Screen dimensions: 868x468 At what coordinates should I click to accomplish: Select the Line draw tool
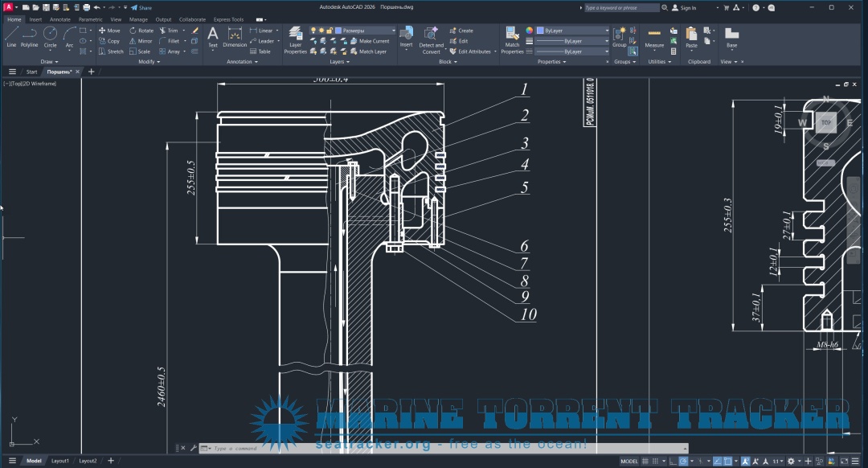11,37
